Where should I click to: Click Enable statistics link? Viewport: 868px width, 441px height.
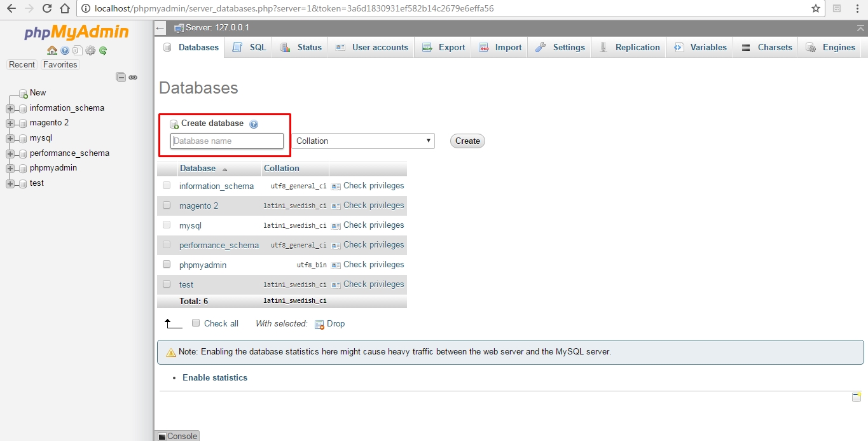coord(215,377)
